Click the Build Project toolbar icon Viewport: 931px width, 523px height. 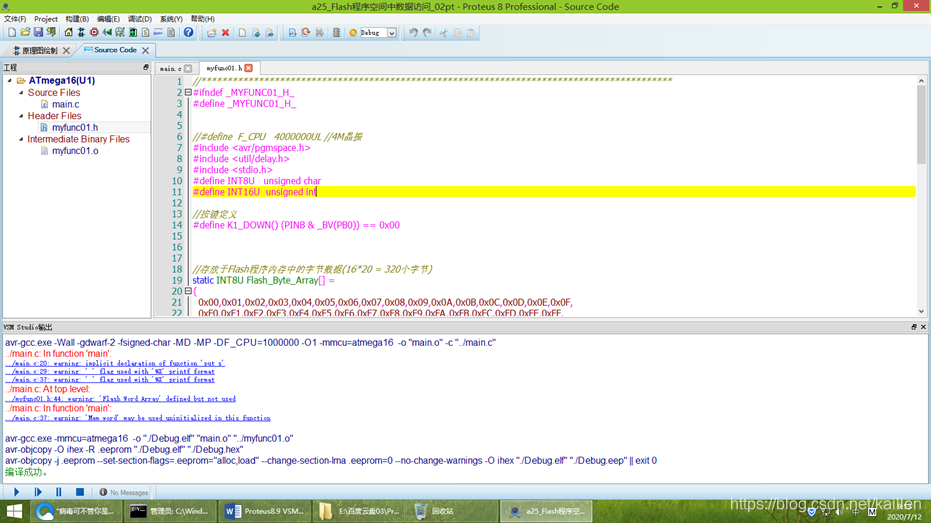click(x=292, y=33)
